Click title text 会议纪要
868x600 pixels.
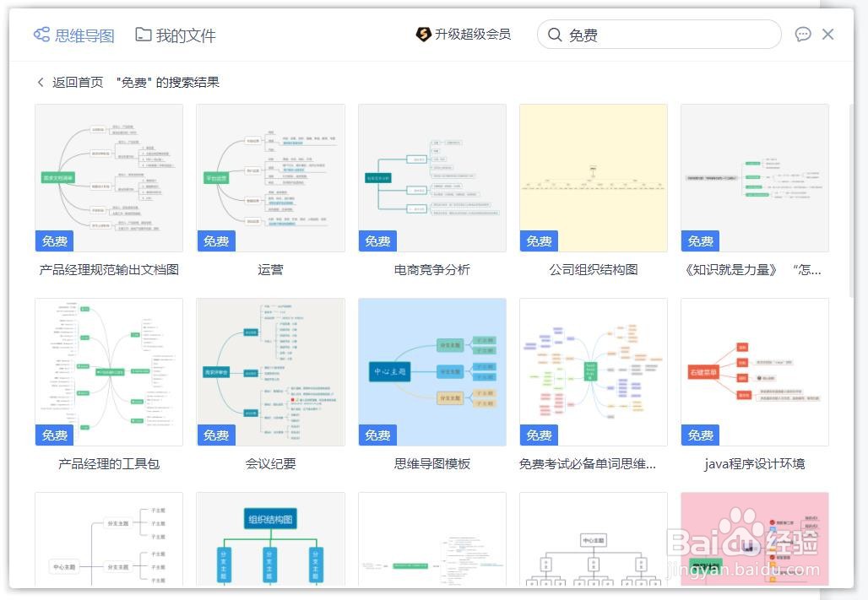pos(271,464)
